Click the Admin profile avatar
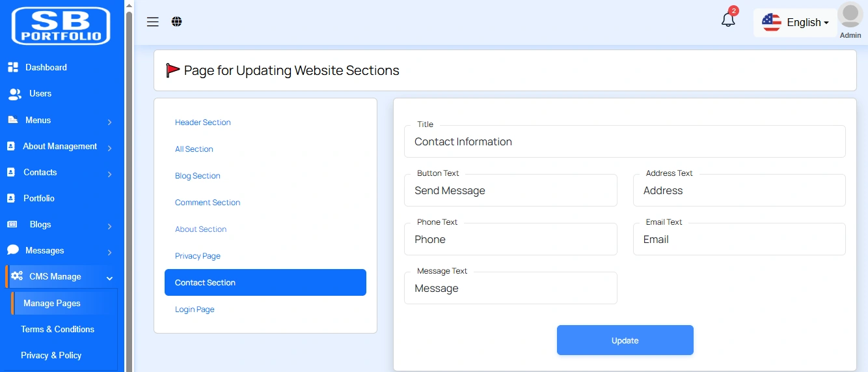Image resolution: width=868 pixels, height=372 pixels. [x=850, y=16]
